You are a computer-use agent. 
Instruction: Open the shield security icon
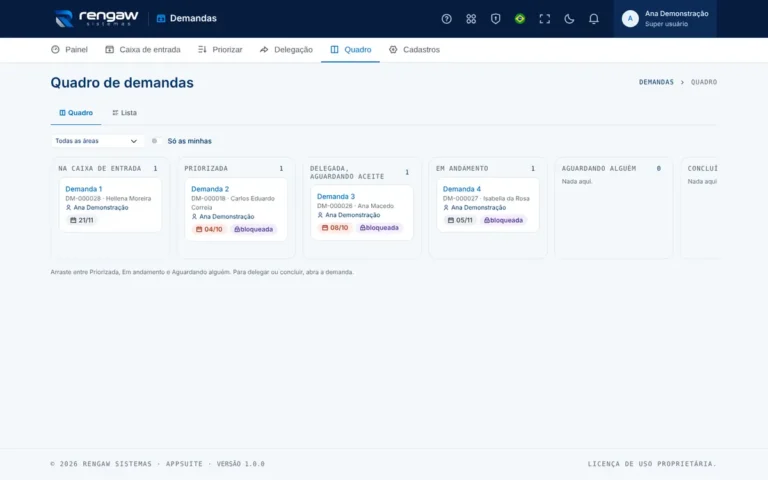point(495,19)
